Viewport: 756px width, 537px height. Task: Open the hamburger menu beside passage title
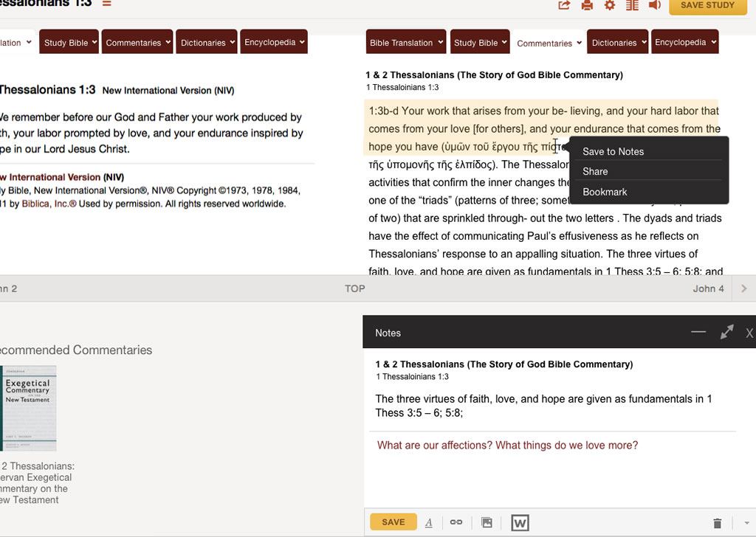(x=107, y=4)
